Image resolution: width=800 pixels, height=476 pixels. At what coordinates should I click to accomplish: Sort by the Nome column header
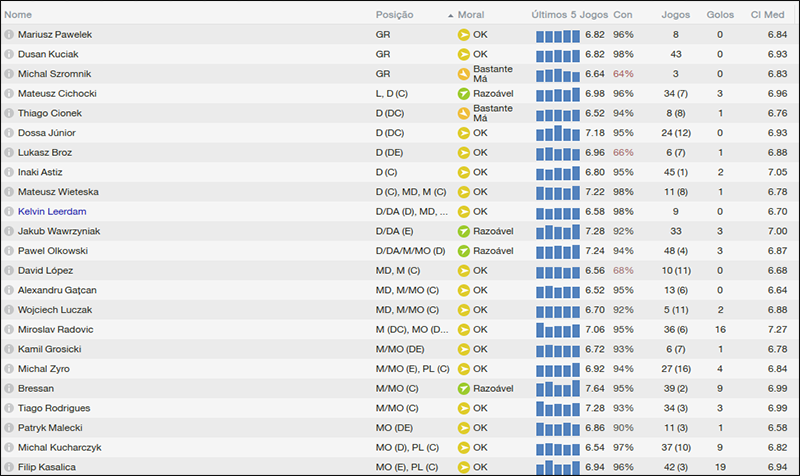tap(18, 16)
